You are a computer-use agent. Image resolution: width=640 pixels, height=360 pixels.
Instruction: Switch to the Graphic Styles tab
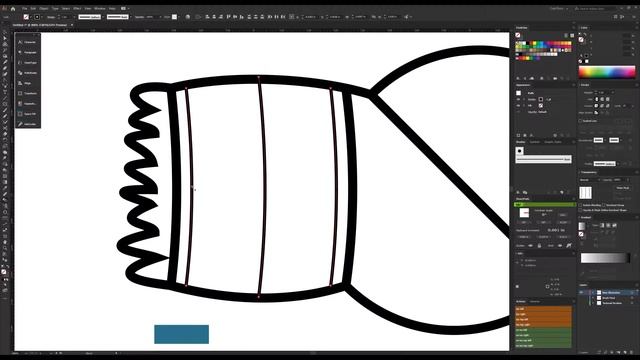pos(553,142)
